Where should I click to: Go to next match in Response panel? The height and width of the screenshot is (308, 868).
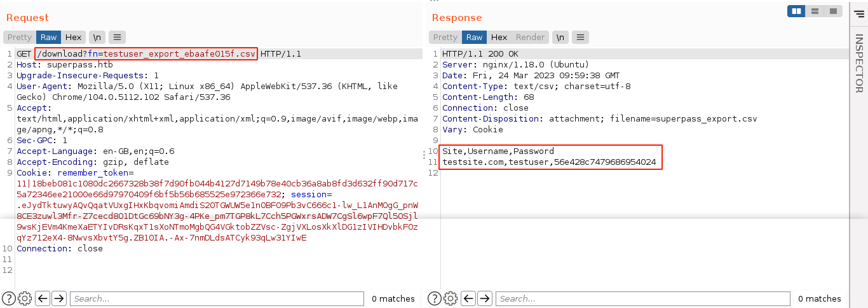tap(485, 298)
